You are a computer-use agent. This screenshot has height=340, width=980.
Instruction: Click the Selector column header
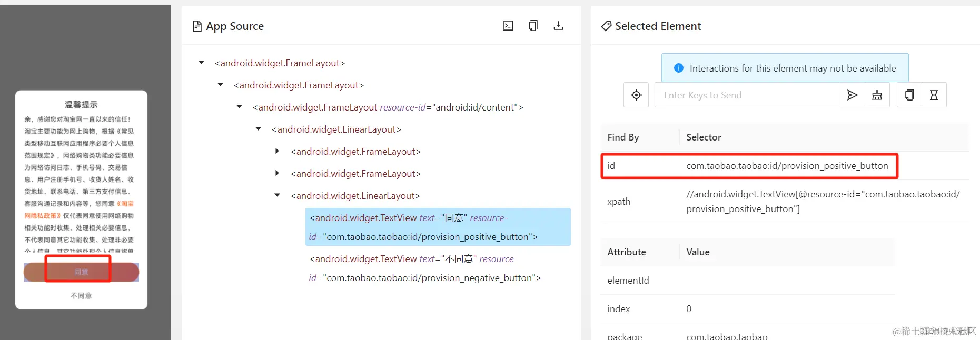pyautogui.click(x=704, y=137)
